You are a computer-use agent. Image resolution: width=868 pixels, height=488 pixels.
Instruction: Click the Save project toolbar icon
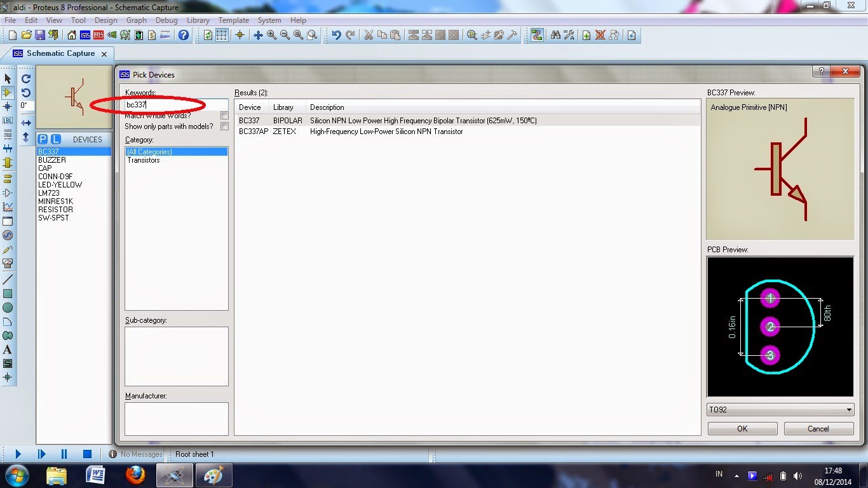click(x=40, y=36)
